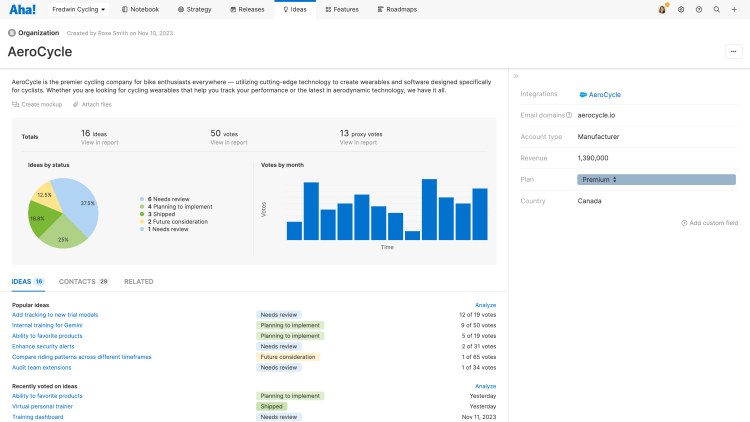
Task: View 13 proxy votes in report
Action: click(358, 143)
